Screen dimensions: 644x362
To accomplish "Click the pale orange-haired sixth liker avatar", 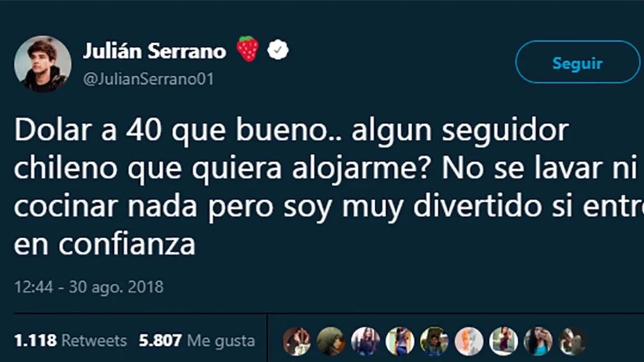I will [x=468, y=341].
